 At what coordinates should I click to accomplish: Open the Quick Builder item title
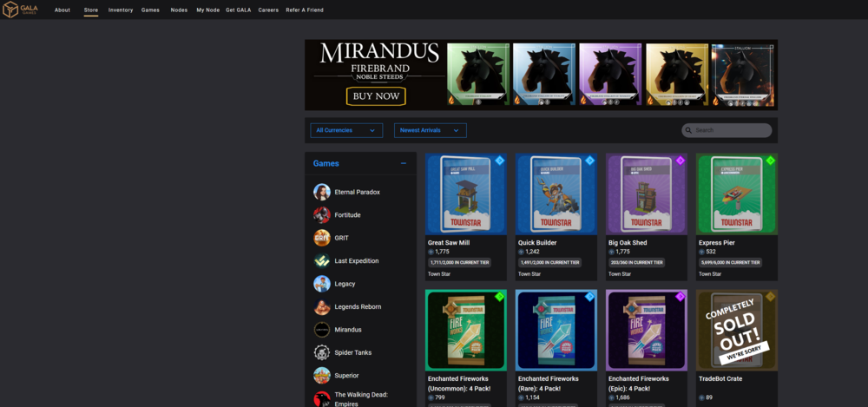(x=537, y=242)
